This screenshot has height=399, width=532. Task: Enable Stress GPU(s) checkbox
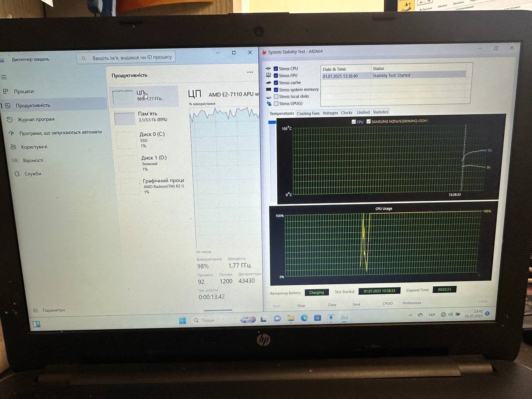[276, 103]
